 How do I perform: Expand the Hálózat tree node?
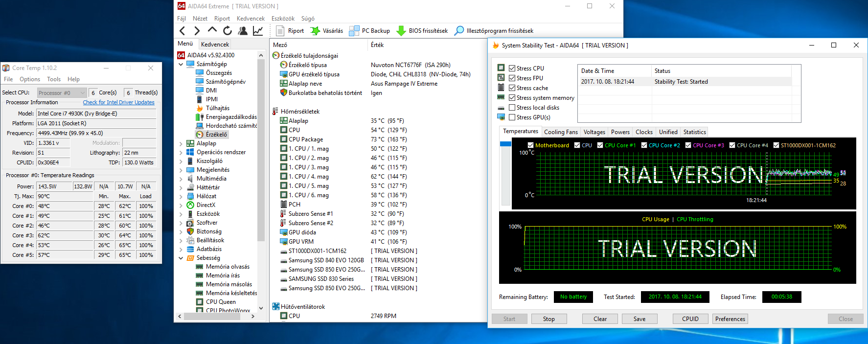pyautogui.click(x=181, y=196)
